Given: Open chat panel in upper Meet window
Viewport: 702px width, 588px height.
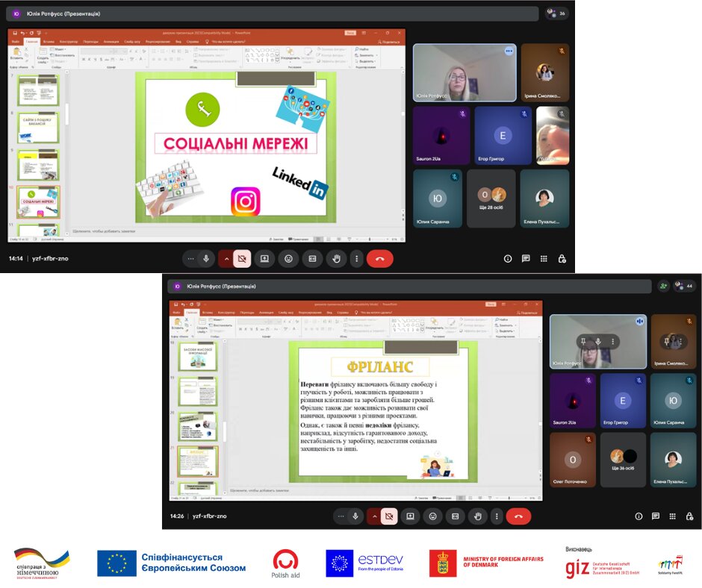Looking at the screenshot, I should 526,259.
